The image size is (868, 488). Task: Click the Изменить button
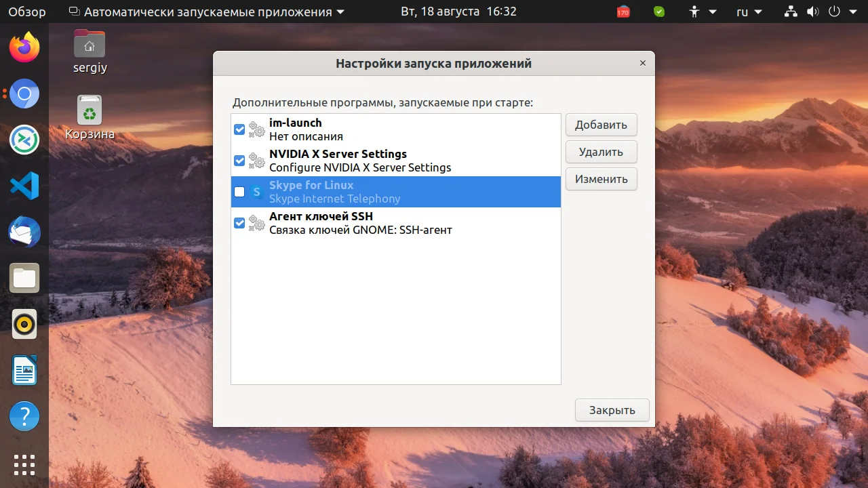click(601, 179)
